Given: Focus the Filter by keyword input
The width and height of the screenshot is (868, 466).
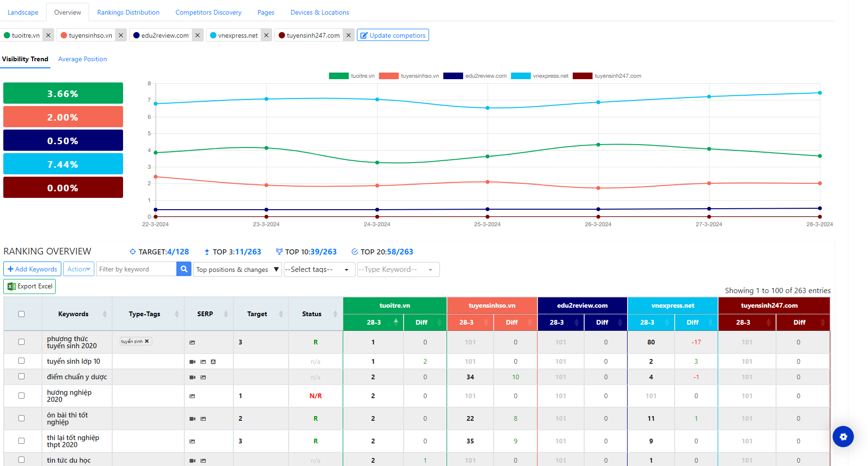Looking at the screenshot, I should [136, 269].
